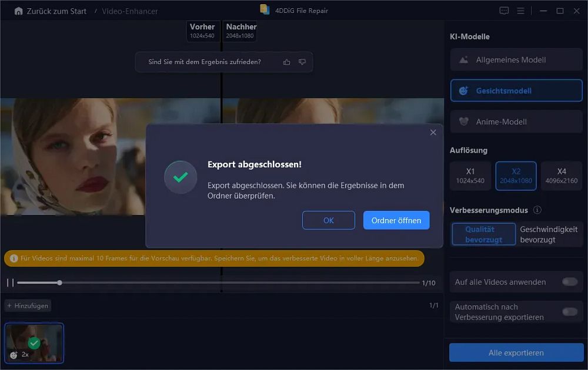Click the green checkmark on the thumbnail
This screenshot has height=370, width=588.
coord(34,342)
